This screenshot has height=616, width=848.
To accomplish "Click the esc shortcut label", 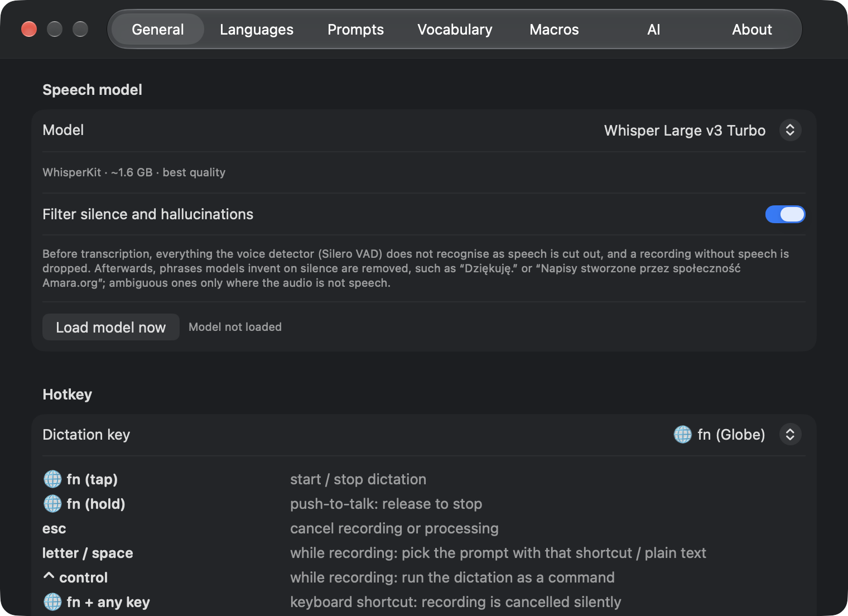I will [54, 528].
